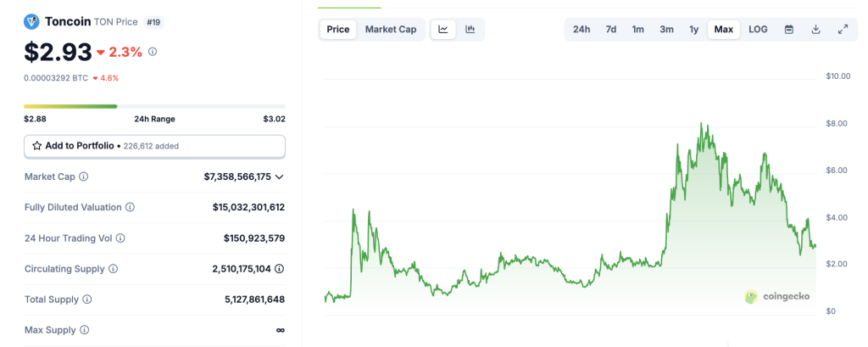Select the 7d time range

pyautogui.click(x=610, y=30)
